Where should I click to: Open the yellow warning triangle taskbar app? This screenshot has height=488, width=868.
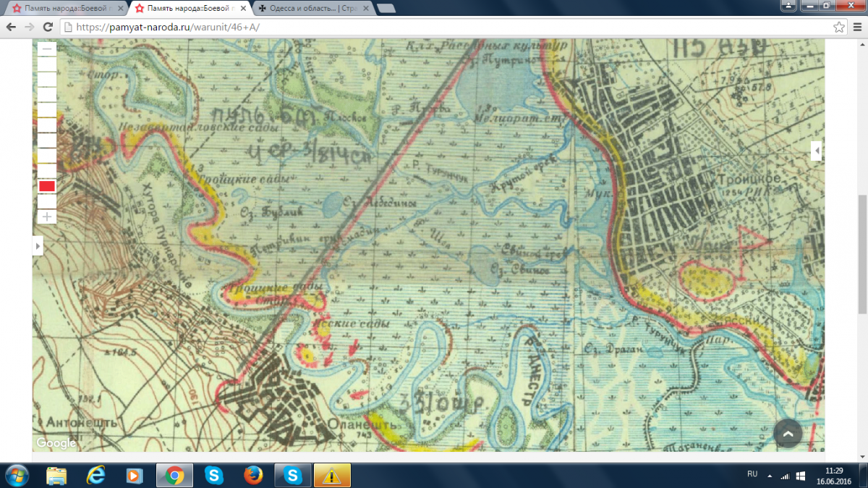(x=332, y=475)
